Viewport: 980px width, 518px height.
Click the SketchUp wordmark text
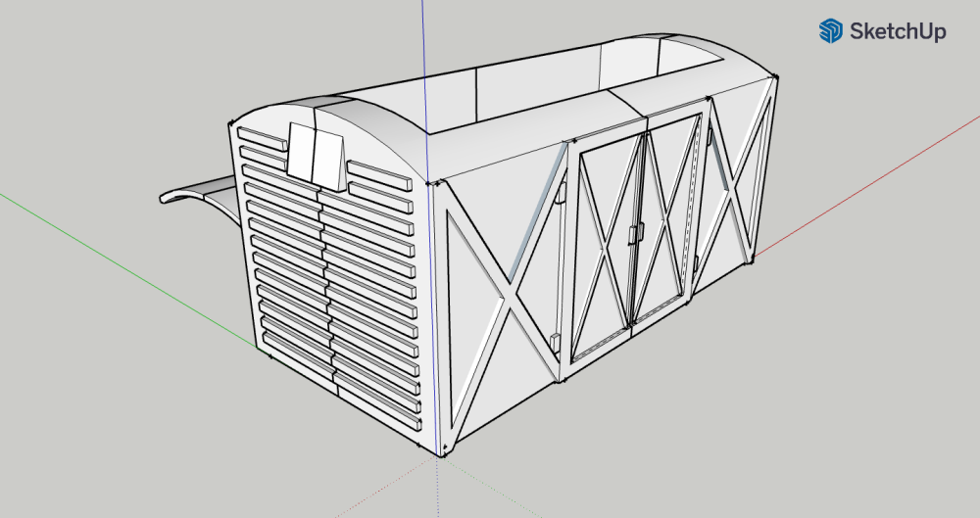pyautogui.click(x=899, y=31)
